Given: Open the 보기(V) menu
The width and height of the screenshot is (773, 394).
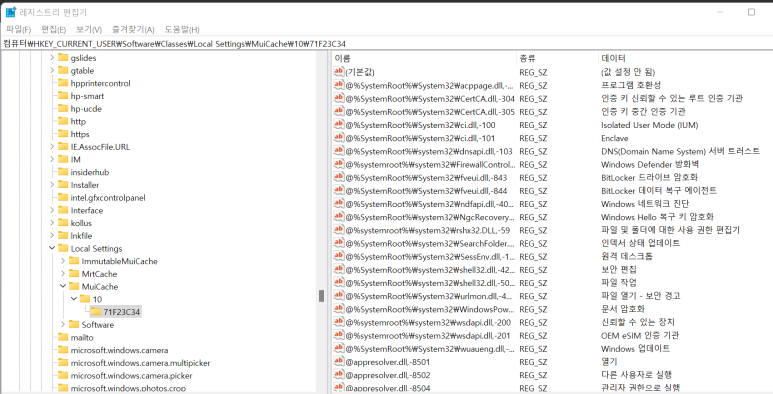Looking at the screenshot, I should [89, 29].
